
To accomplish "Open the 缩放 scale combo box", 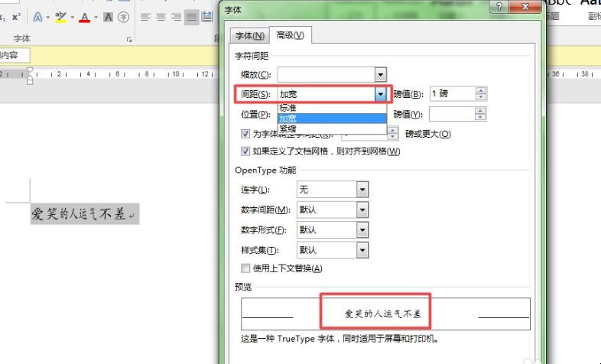I will pyautogui.click(x=332, y=74).
